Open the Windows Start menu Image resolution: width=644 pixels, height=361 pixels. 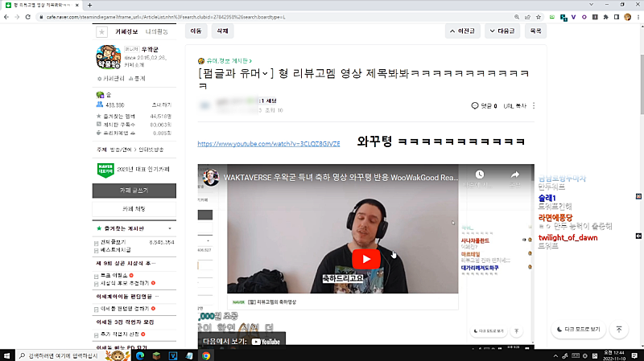coord(9,355)
